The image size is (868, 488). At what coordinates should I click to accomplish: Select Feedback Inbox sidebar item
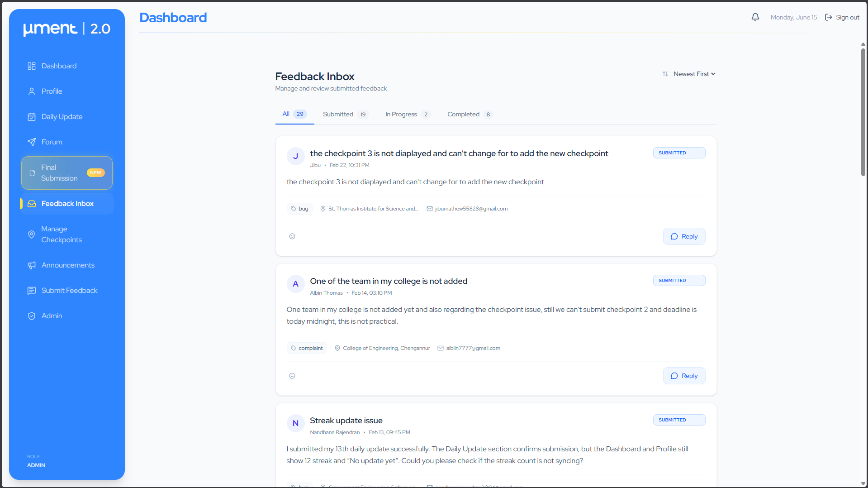coord(67,204)
